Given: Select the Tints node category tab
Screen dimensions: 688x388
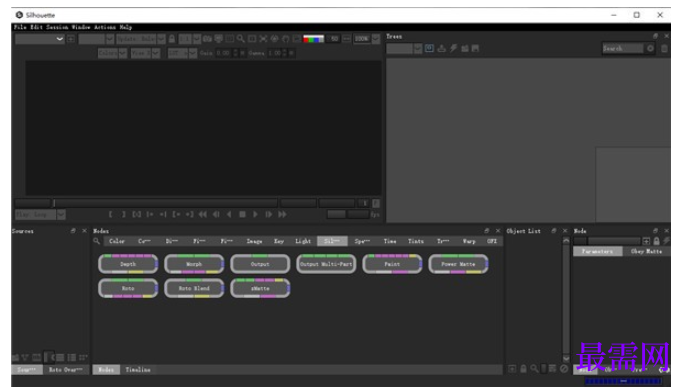Looking at the screenshot, I should pyautogui.click(x=416, y=241).
